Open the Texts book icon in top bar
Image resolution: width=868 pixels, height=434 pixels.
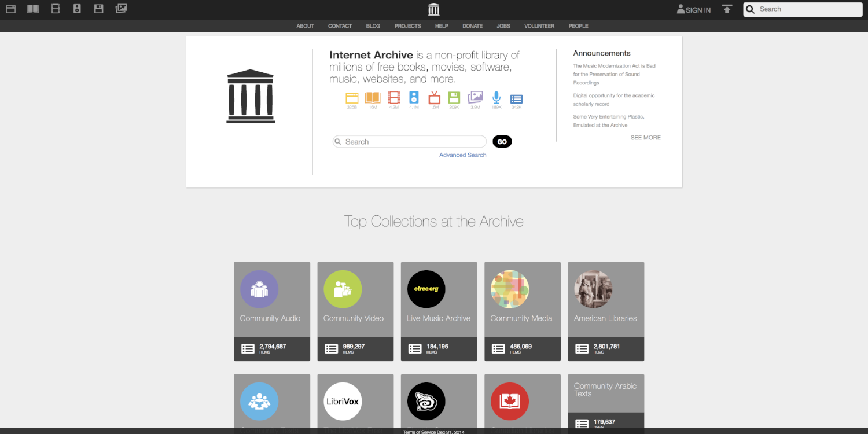coord(33,9)
